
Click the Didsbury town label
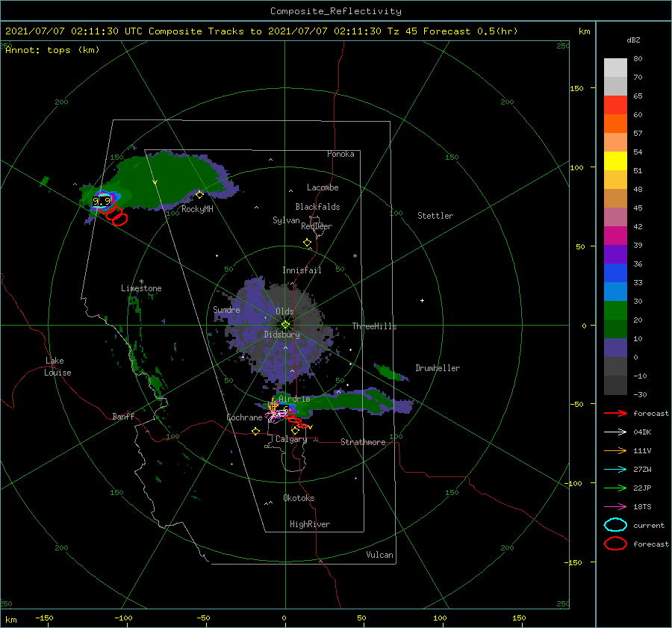tap(281, 335)
